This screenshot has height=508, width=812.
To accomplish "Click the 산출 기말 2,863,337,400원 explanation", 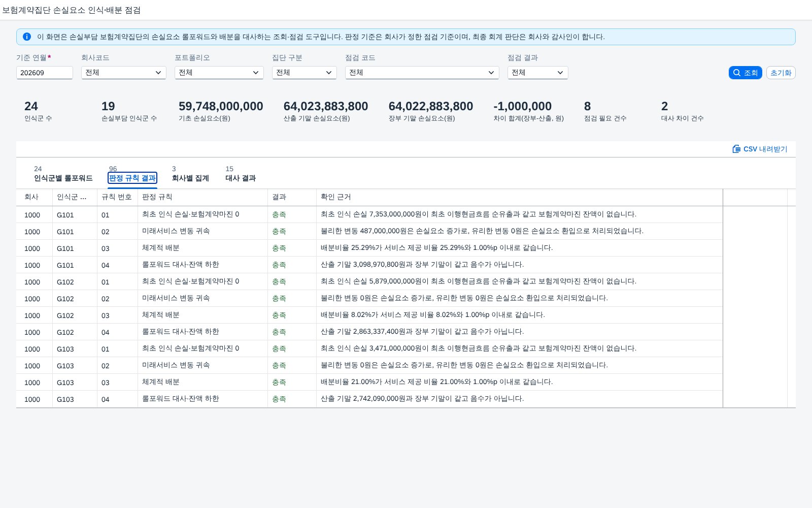I will coord(422,332).
